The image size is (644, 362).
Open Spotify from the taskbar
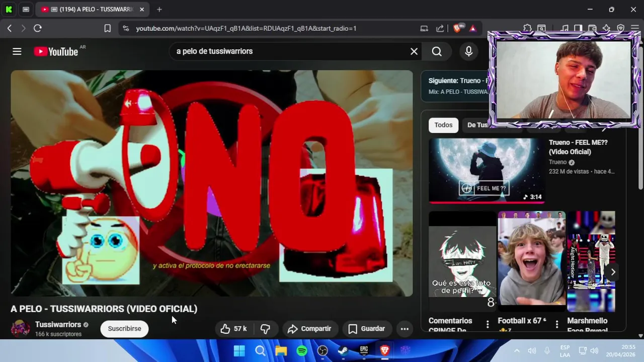302,350
